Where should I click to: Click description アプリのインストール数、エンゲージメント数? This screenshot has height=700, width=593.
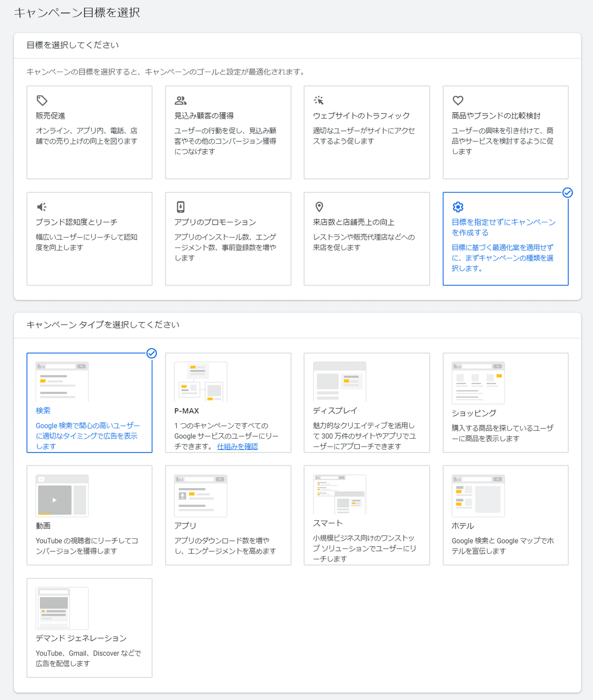(x=225, y=247)
